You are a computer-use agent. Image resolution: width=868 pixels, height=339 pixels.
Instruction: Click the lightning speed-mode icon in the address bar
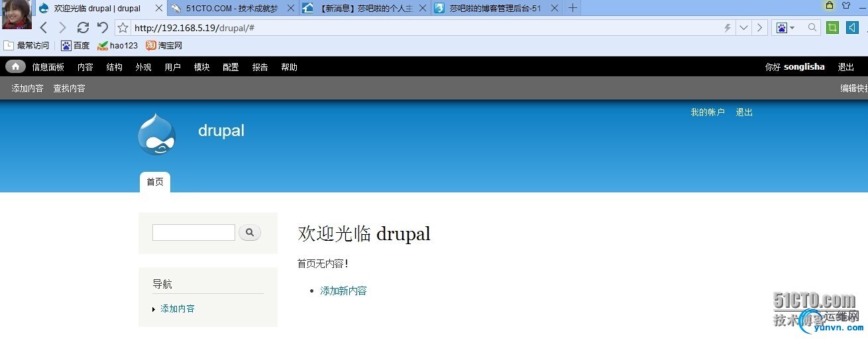coord(727,28)
